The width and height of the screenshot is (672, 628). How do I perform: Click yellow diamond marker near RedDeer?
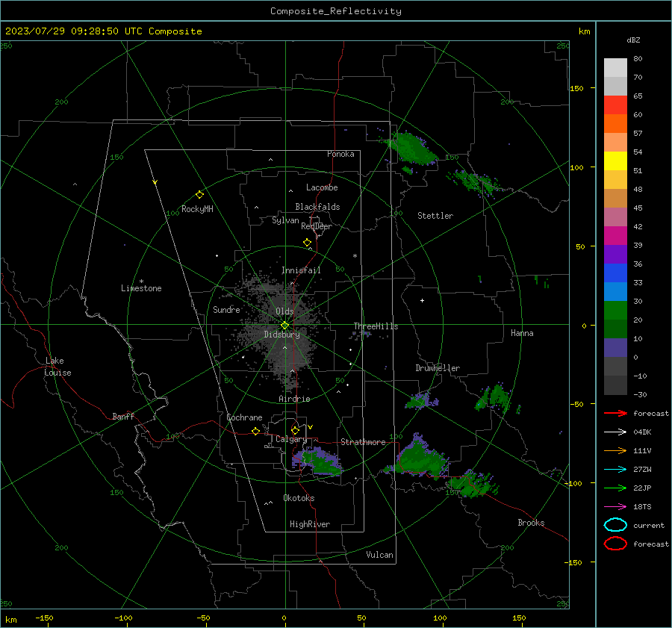308,243
